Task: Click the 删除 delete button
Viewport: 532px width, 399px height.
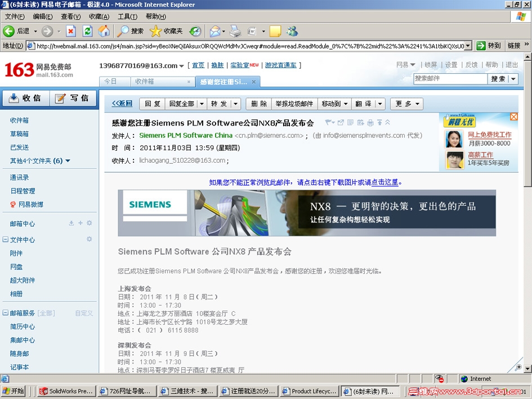Action: (x=259, y=104)
